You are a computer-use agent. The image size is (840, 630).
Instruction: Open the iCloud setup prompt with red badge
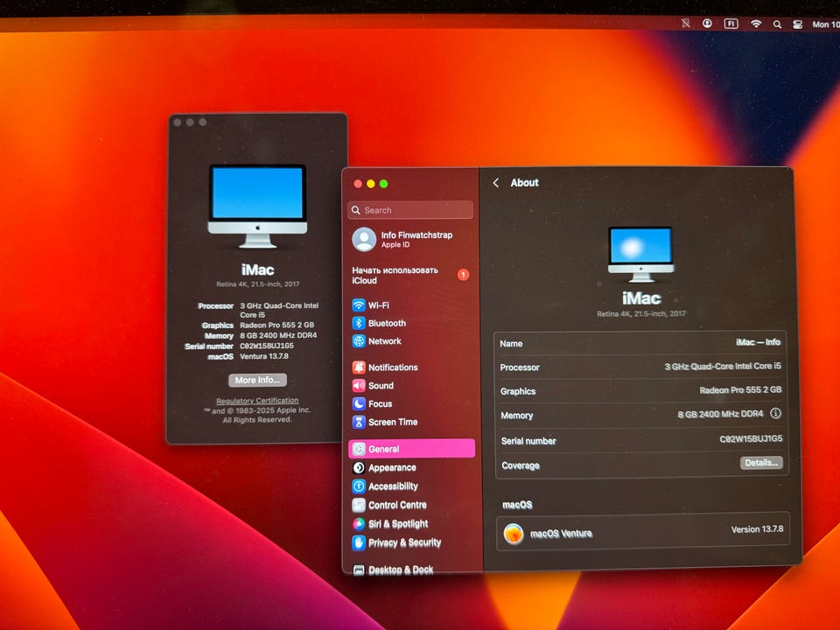click(410, 276)
